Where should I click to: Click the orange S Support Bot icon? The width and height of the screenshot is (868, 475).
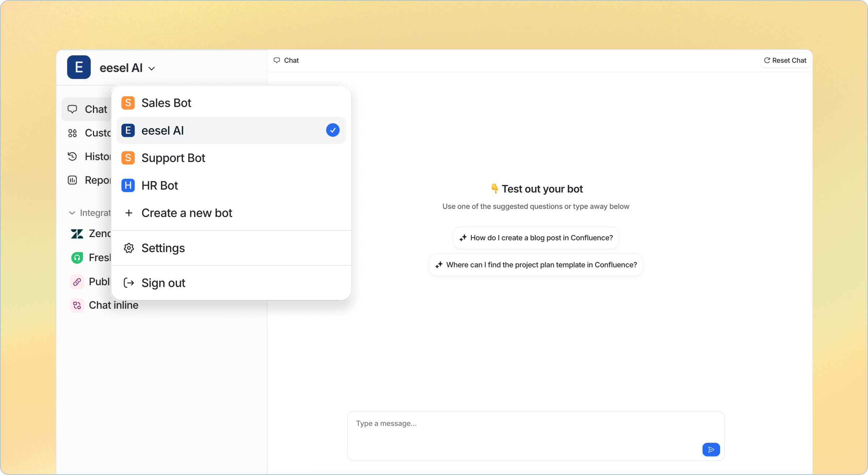pyautogui.click(x=128, y=158)
